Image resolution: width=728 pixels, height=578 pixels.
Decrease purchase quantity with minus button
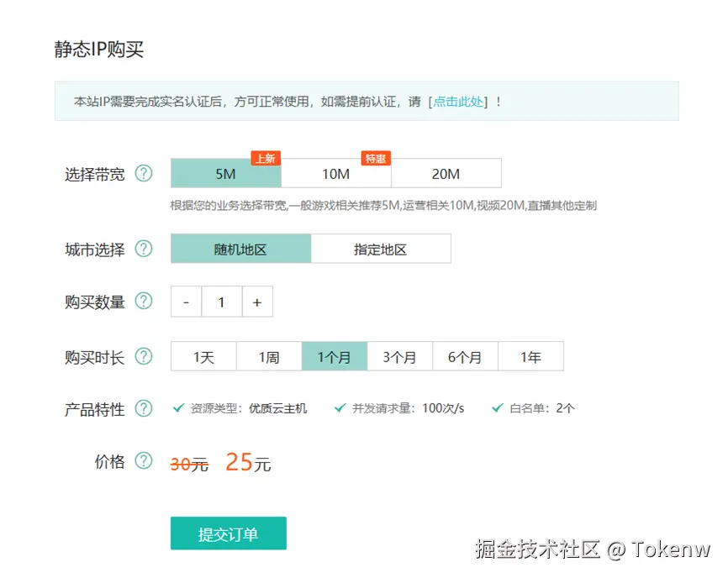(x=186, y=302)
